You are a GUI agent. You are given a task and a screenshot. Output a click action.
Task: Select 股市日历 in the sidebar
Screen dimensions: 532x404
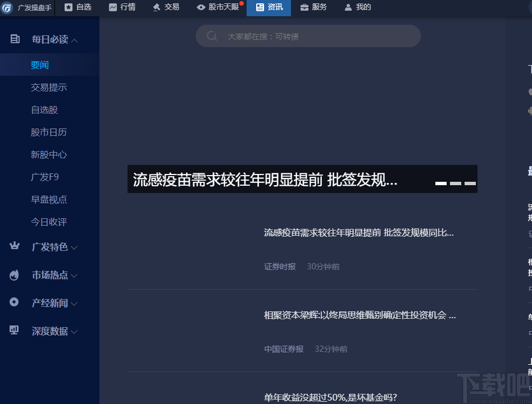pos(48,132)
